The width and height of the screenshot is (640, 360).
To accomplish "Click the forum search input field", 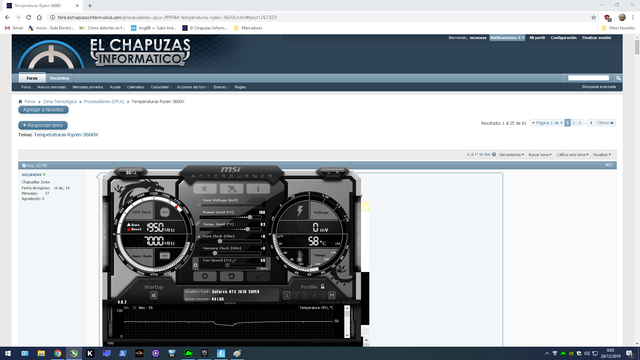I will pos(588,78).
